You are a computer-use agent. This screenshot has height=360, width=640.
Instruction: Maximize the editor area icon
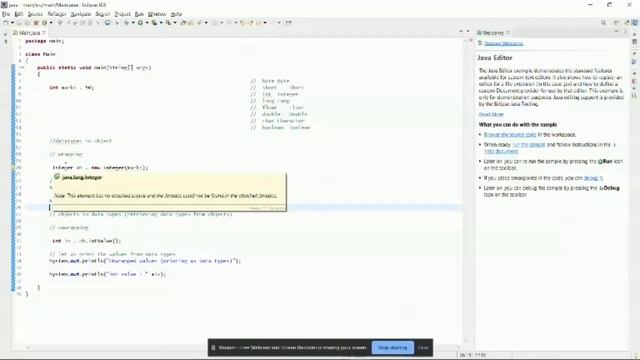[468, 31]
